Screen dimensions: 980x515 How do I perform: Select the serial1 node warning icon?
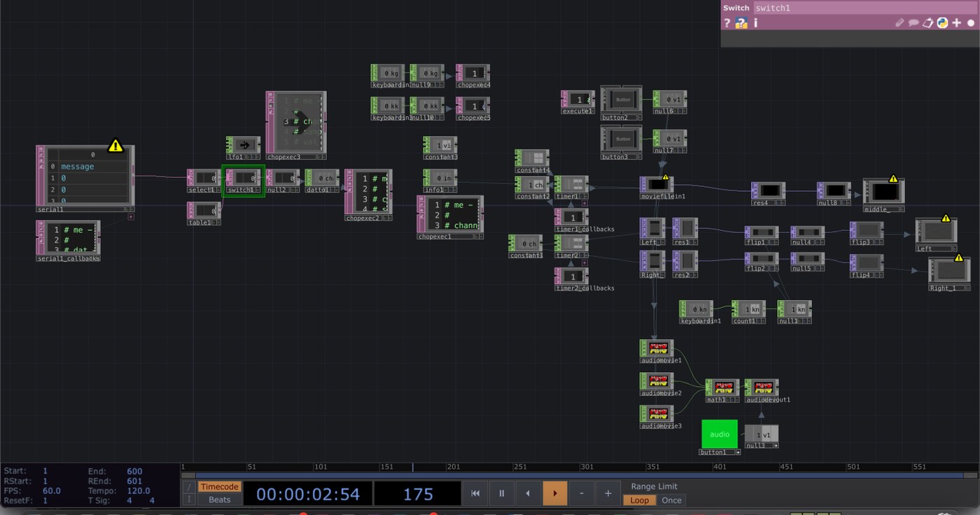115,146
